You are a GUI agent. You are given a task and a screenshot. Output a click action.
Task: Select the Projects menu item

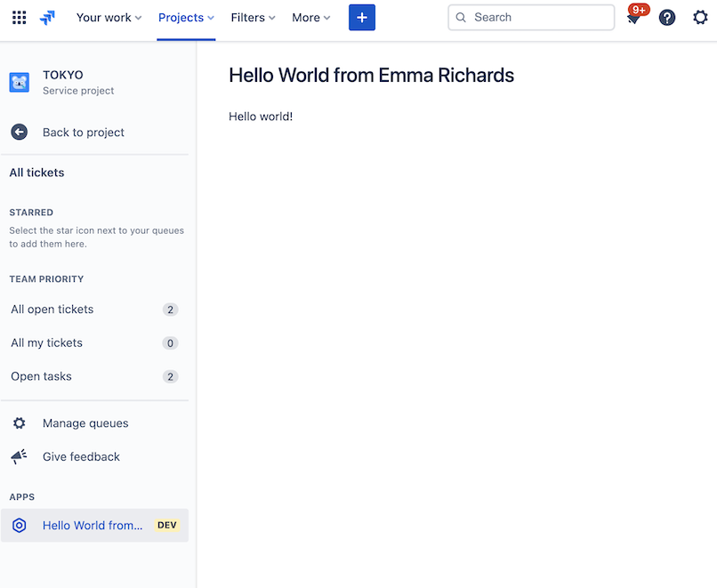[185, 17]
